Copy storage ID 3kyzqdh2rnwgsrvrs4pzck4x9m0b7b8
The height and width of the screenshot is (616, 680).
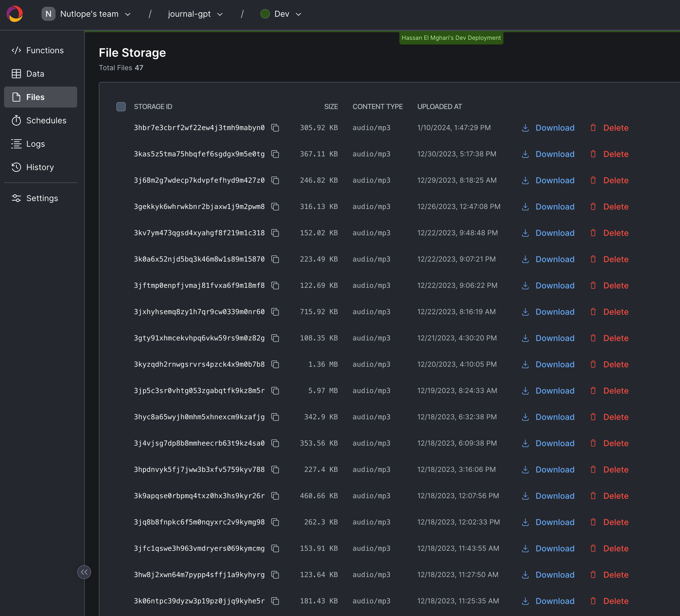coord(275,364)
